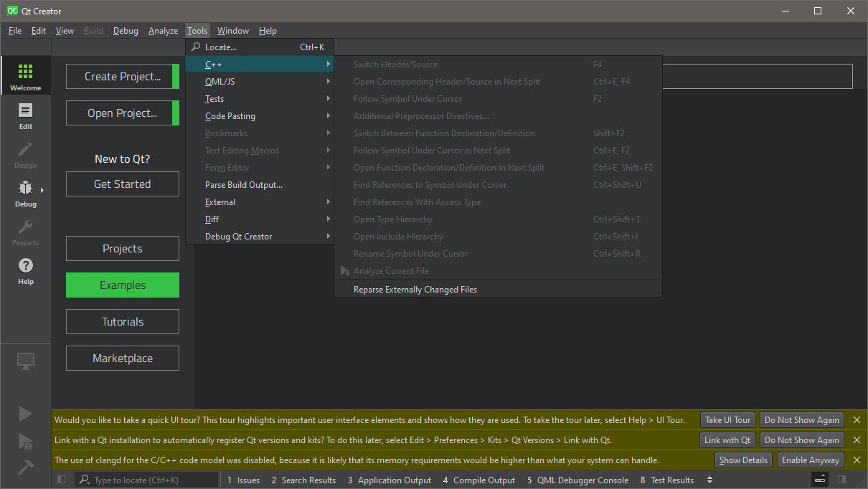Focus the search field on the Welcome page
The width and height of the screenshot is (868, 489).
click(757, 76)
